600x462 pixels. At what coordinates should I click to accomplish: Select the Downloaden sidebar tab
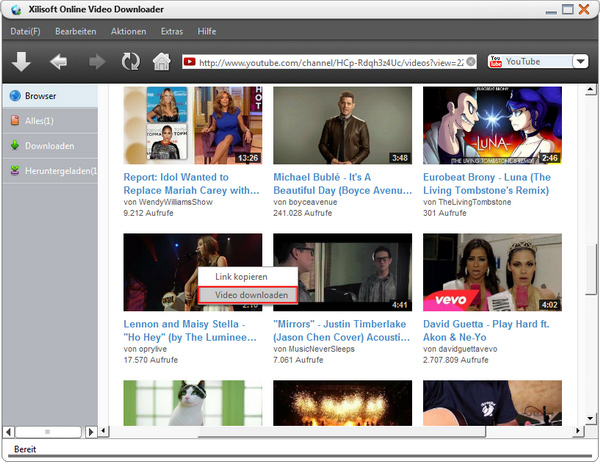point(50,145)
